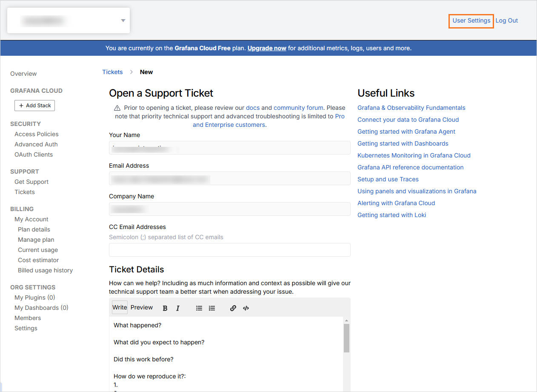Click the 'Did this work before?' line
Screen dimensions: 537x392
pos(143,359)
